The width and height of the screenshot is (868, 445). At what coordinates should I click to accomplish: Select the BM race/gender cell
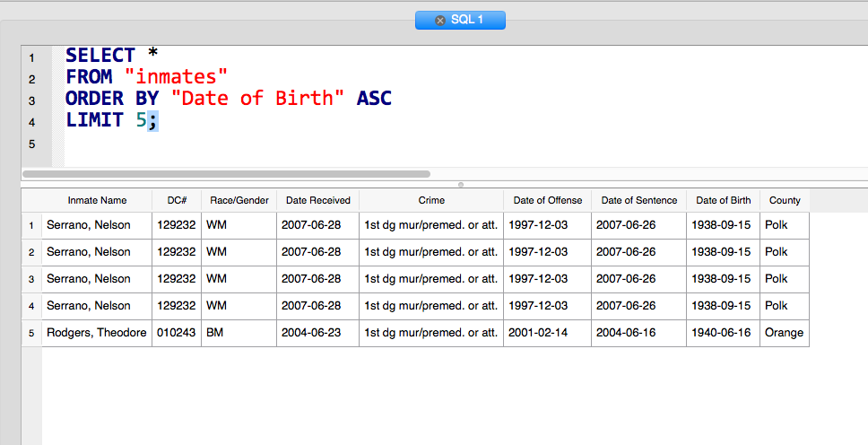coord(239,333)
